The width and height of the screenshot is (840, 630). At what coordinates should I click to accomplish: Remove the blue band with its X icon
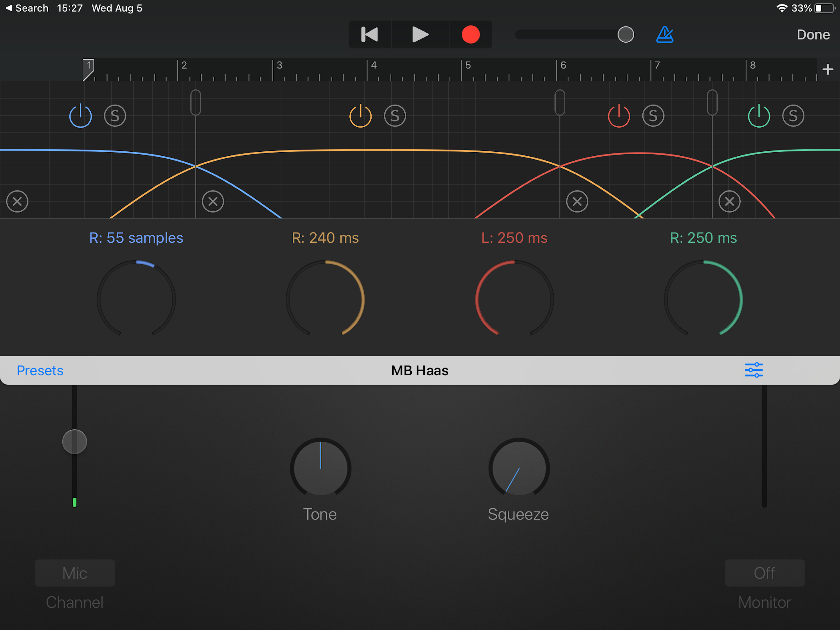coord(18,201)
